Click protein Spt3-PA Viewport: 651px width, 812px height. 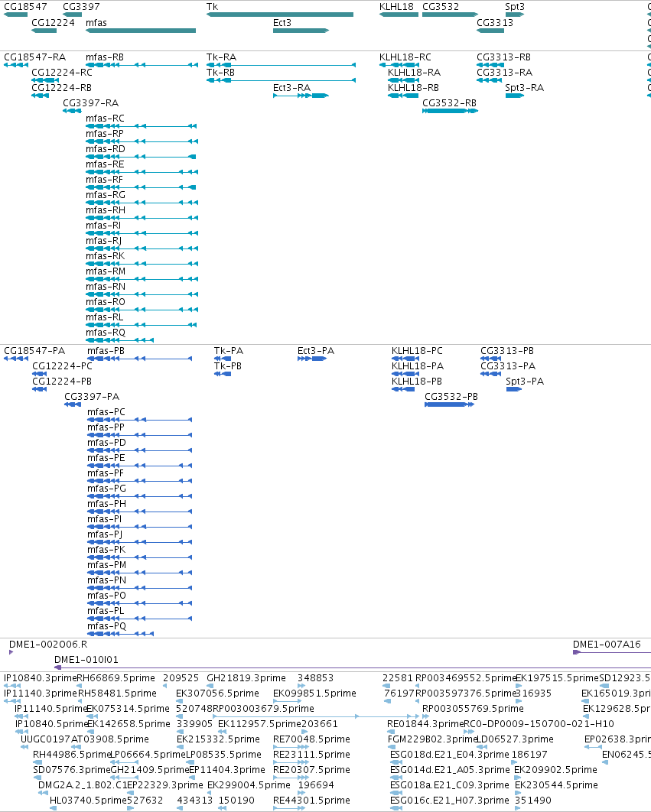(x=513, y=389)
